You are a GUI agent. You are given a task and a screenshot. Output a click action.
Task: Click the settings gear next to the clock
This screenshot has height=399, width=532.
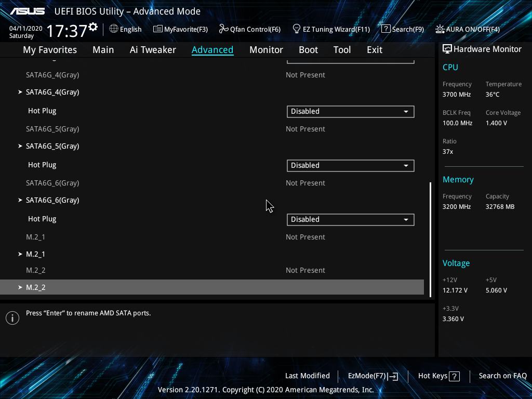tap(93, 27)
